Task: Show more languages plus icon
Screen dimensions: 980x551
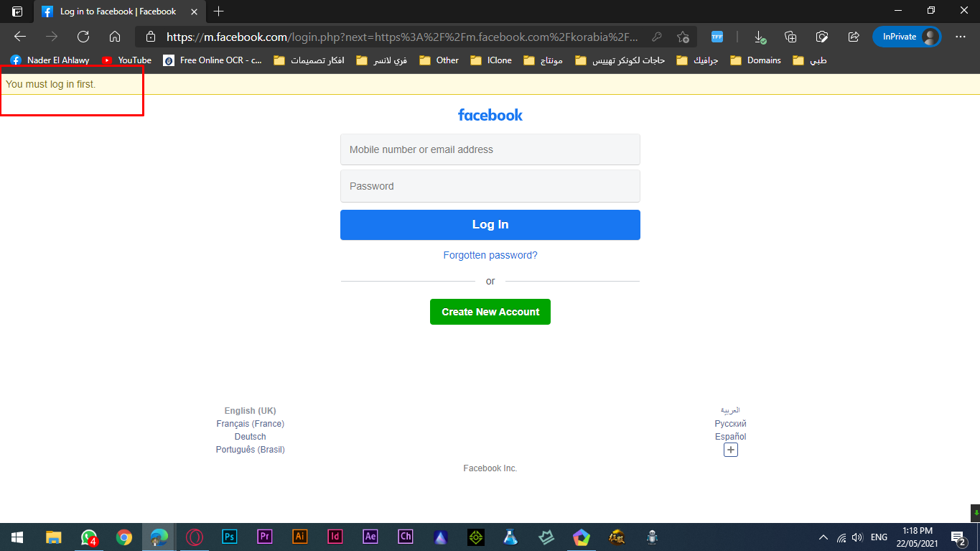Action: [731, 450]
